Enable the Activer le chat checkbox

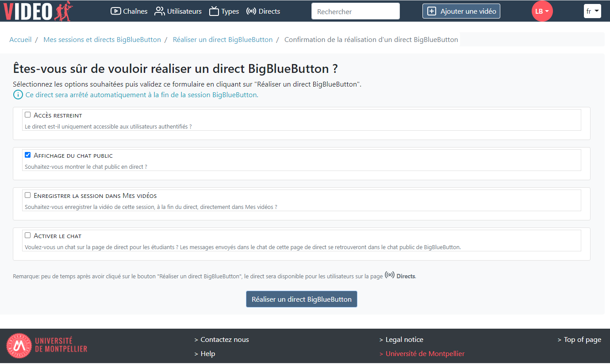pyautogui.click(x=28, y=235)
